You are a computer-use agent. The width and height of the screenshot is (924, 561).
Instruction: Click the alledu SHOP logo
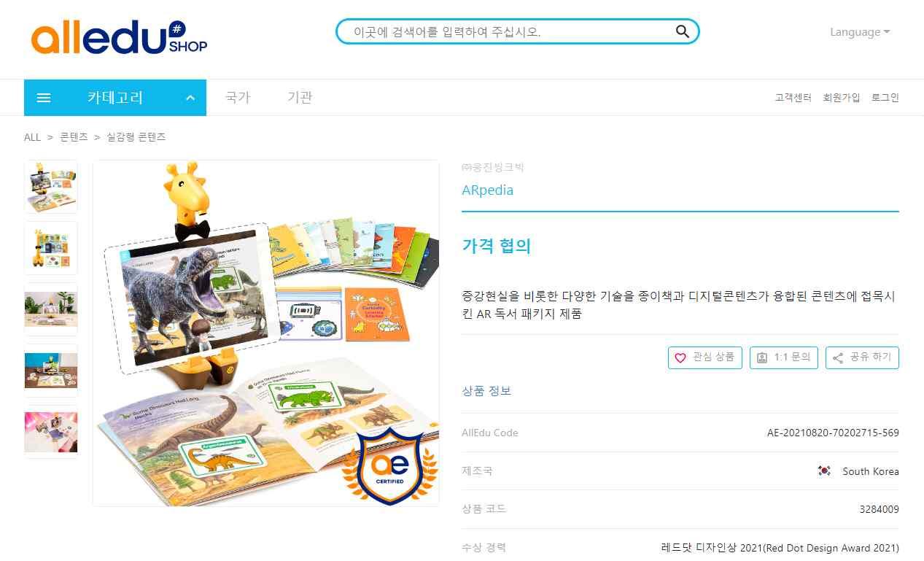tap(119, 37)
